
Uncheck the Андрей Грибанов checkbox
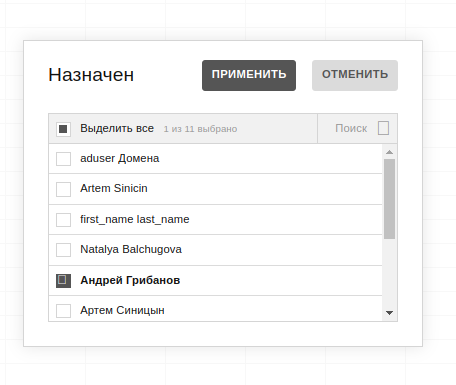[x=63, y=280]
